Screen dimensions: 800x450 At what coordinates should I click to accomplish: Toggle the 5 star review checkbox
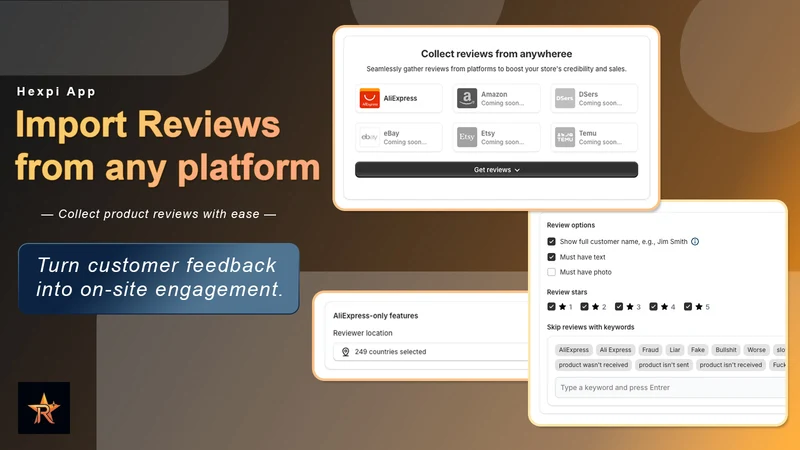[x=688, y=307]
